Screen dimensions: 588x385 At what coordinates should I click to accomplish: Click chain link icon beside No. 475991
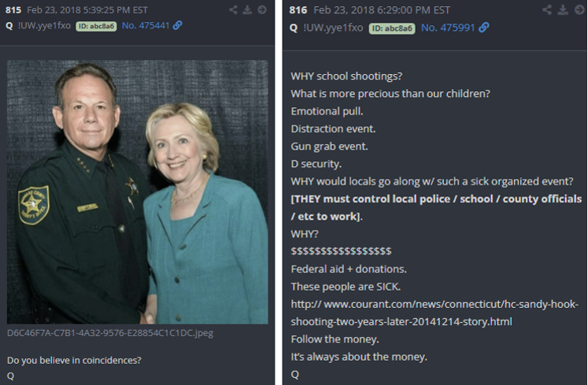coord(484,28)
